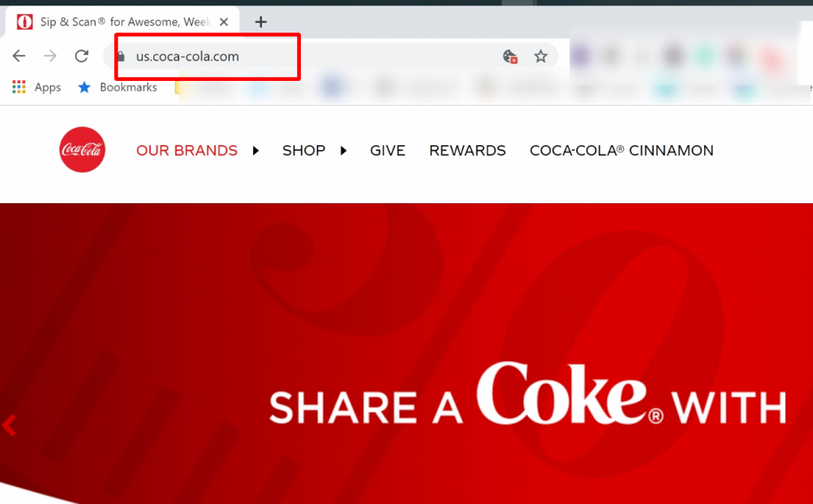Open the Apps grid icon
Image resolution: width=813 pixels, height=504 pixels.
coord(18,87)
